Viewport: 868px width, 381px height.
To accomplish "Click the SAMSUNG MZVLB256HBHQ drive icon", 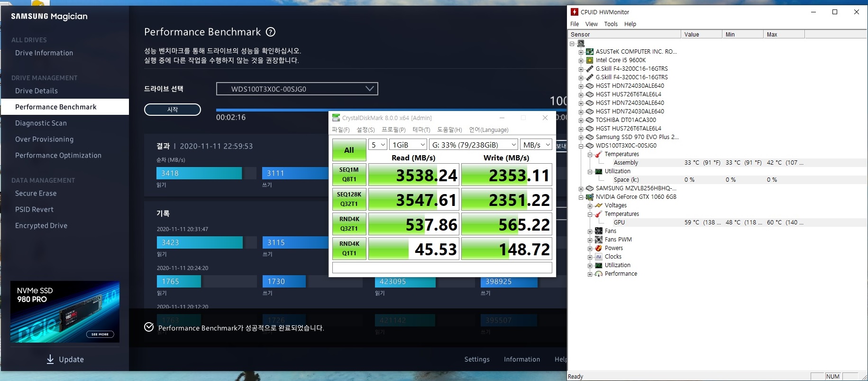I will tap(590, 188).
